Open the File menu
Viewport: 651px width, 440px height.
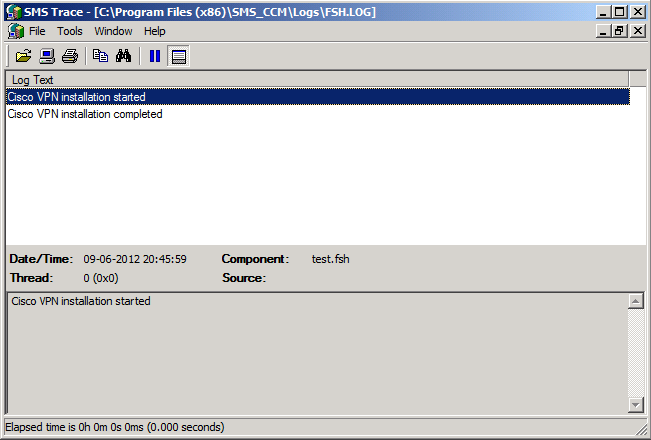pyautogui.click(x=37, y=31)
